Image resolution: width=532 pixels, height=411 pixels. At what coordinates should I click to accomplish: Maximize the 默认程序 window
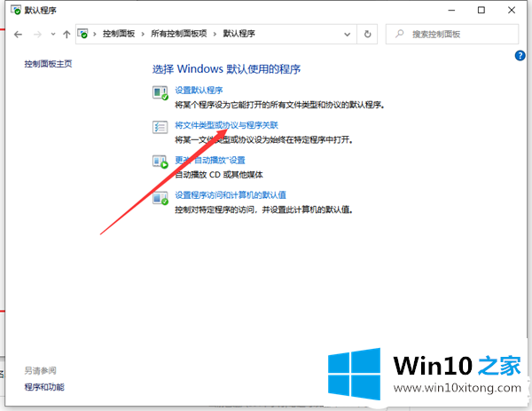481,10
